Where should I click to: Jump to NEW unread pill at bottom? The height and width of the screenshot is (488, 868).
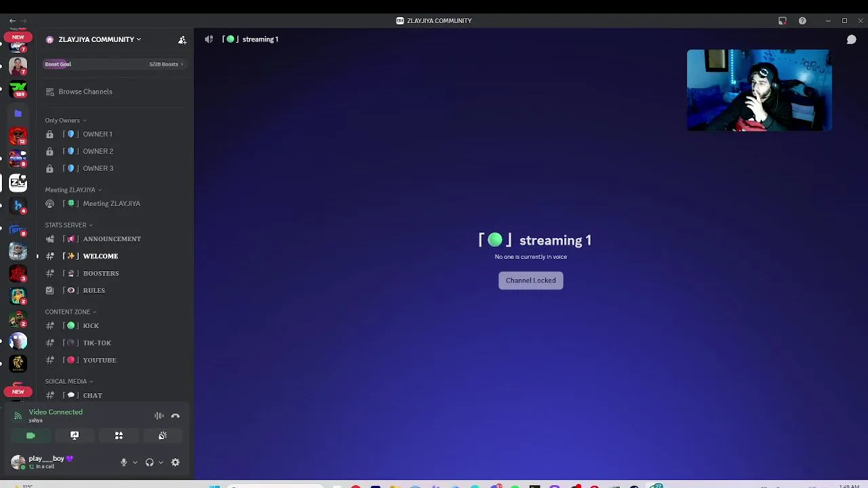pyautogui.click(x=18, y=392)
